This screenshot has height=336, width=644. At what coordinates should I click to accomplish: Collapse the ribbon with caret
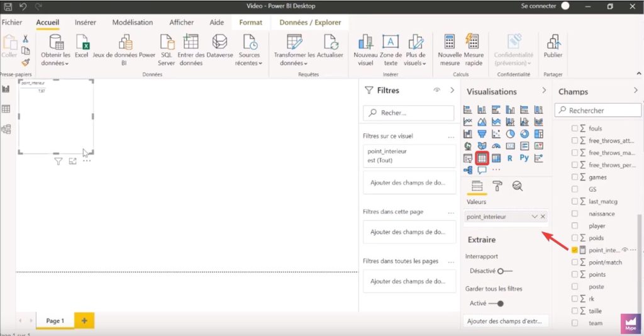pos(639,74)
